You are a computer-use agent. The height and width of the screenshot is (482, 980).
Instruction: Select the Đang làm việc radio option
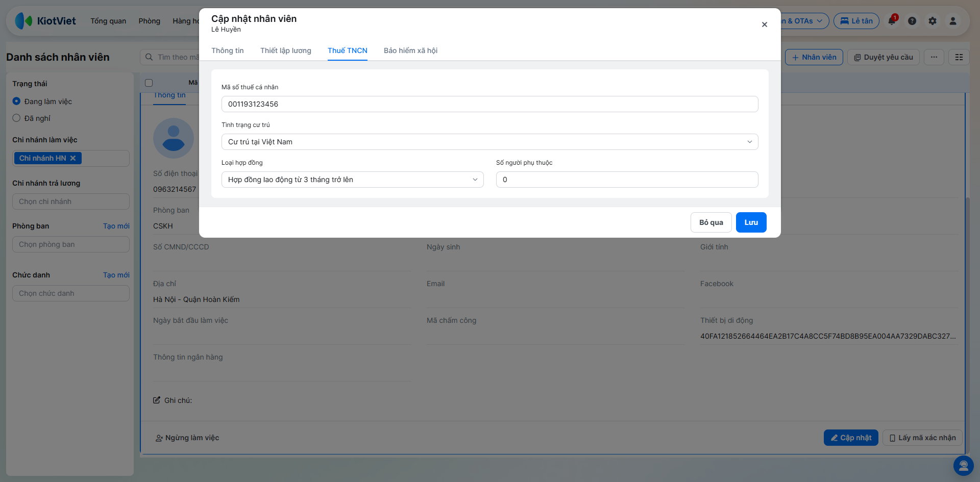[16, 102]
